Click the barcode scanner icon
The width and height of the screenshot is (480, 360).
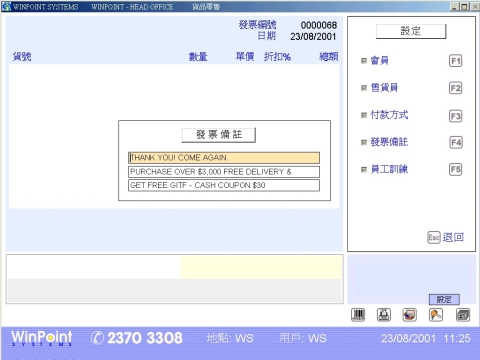(358, 315)
